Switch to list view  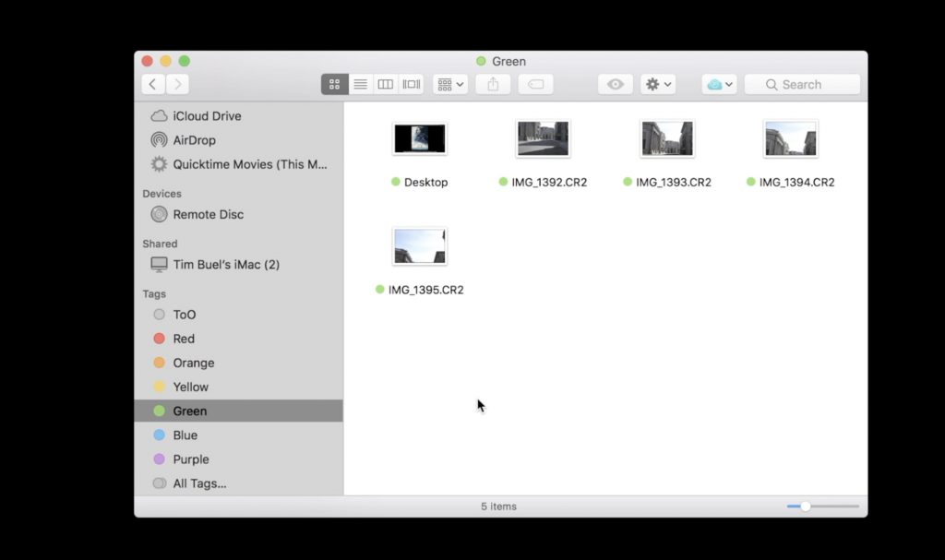click(361, 84)
